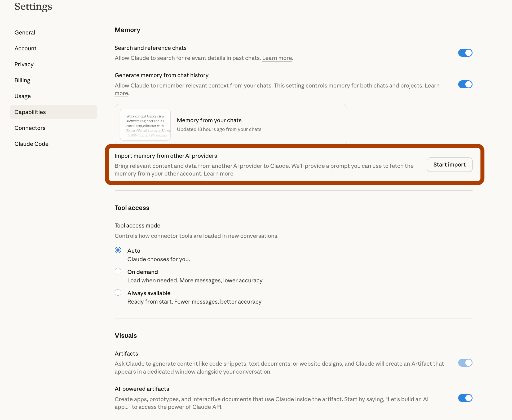Go to General settings
Image resolution: width=512 pixels, height=420 pixels.
(x=25, y=33)
